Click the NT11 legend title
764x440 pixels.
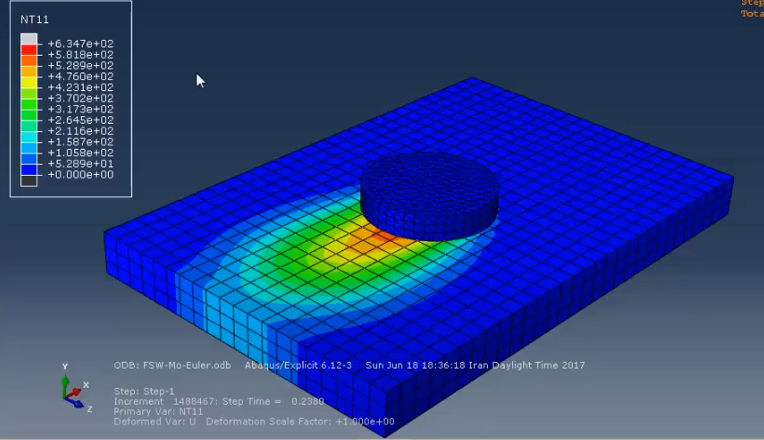tap(34, 19)
